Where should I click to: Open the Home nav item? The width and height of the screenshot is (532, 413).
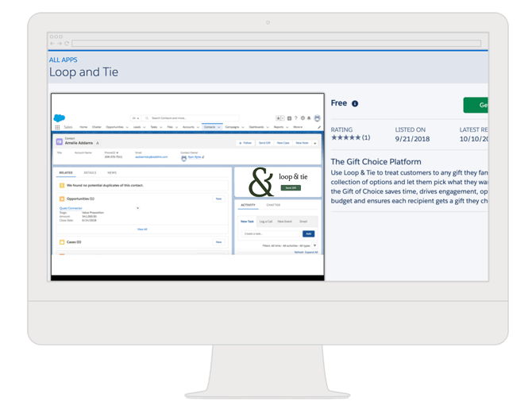(83, 127)
